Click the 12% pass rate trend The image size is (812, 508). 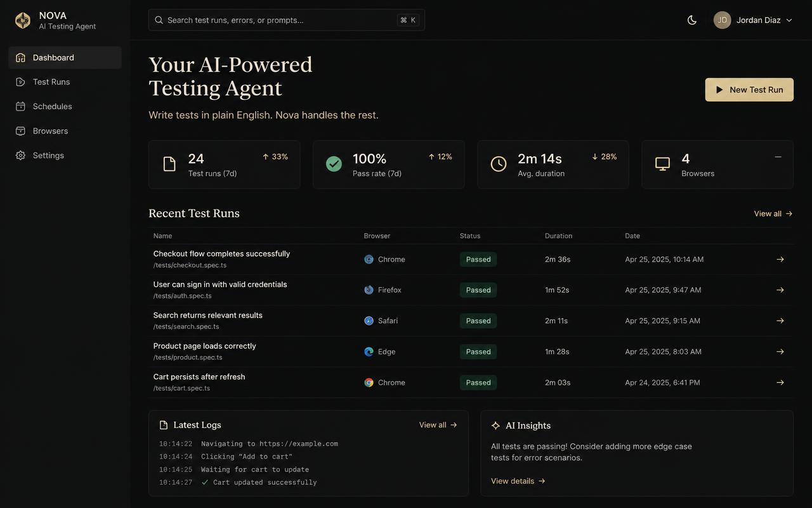440,157
